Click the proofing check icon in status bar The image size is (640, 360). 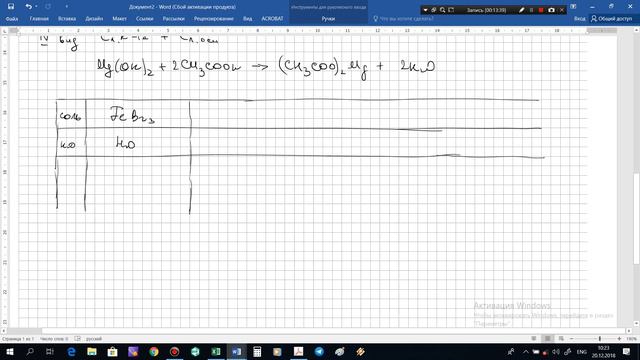[78, 339]
